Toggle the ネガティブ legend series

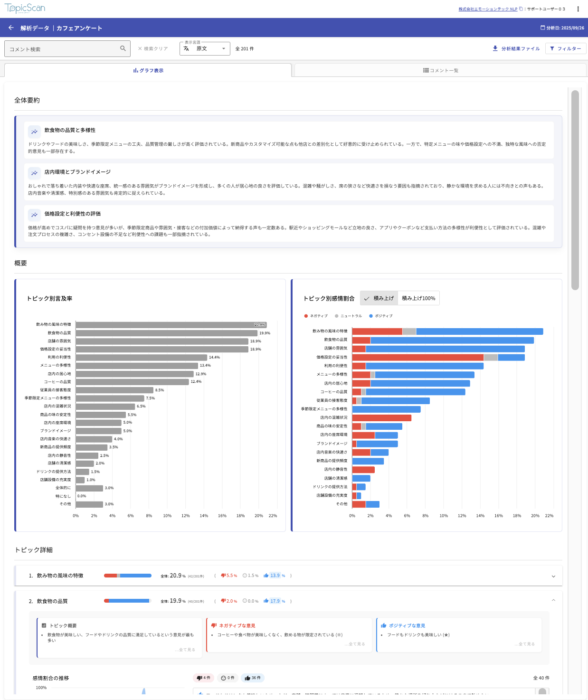316,316
